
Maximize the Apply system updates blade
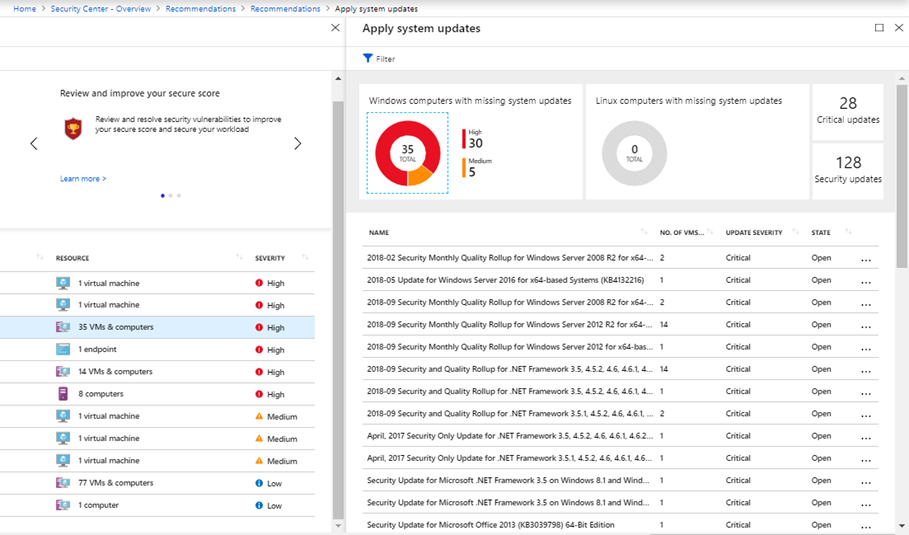pos(879,28)
